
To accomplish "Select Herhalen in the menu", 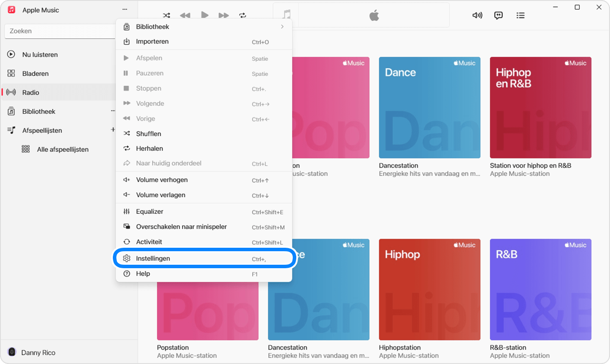I will [x=204, y=148].
